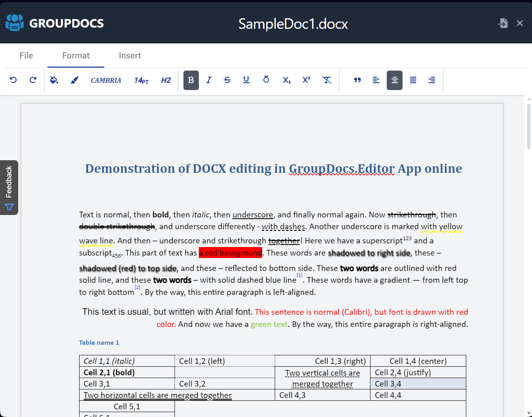The width and height of the screenshot is (532, 417).
Task: Switch to the Insert tab
Action: click(130, 56)
